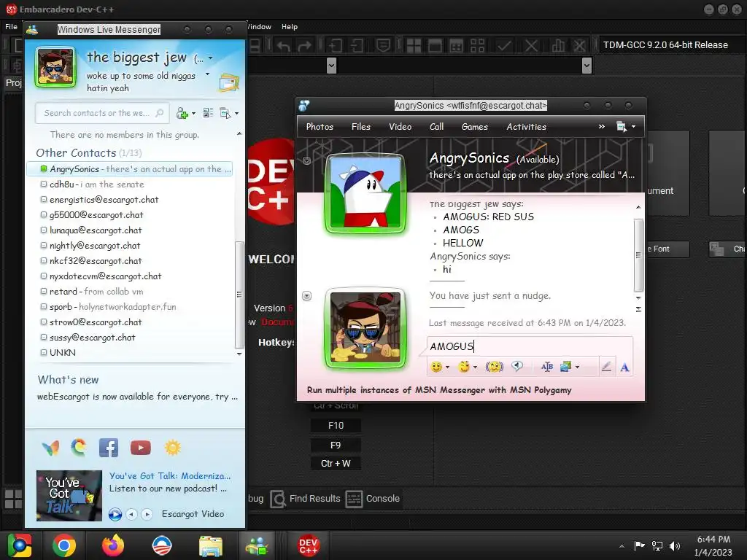Click the message input field containing AMOGUS

[x=530, y=346]
